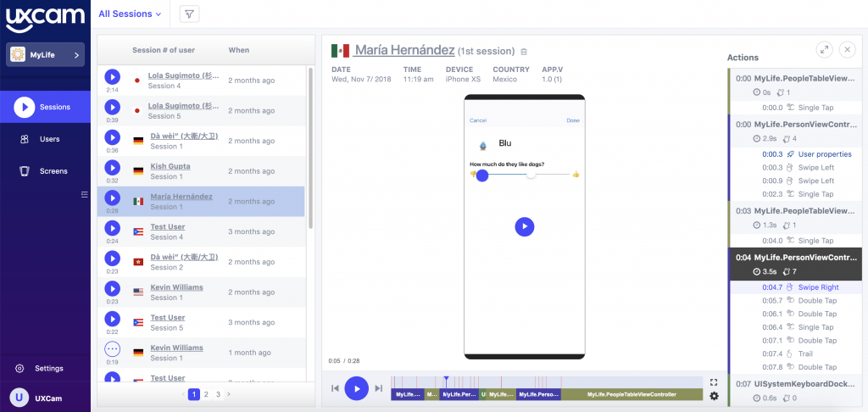
Task: Collapse the sidebar with the hamburger icon
Action: pos(84,194)
